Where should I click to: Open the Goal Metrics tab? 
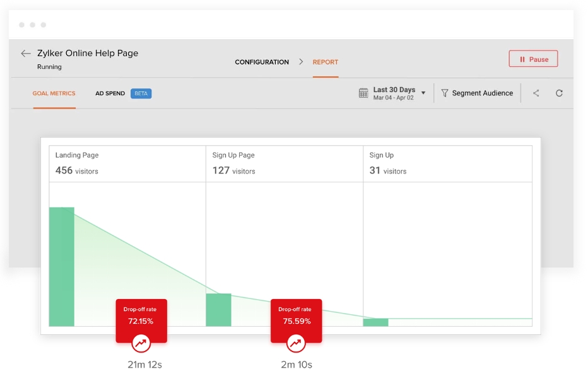[54, 93]
